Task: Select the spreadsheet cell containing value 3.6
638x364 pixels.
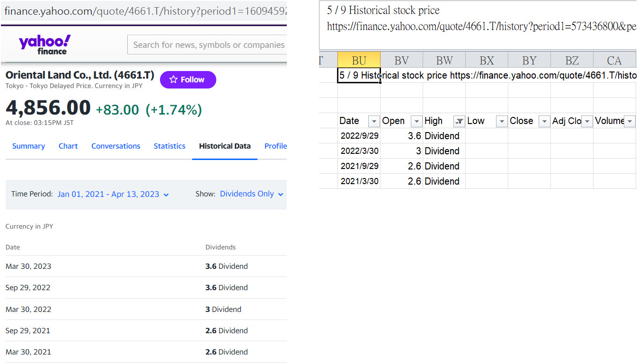Action: click(x=402, y=136)
